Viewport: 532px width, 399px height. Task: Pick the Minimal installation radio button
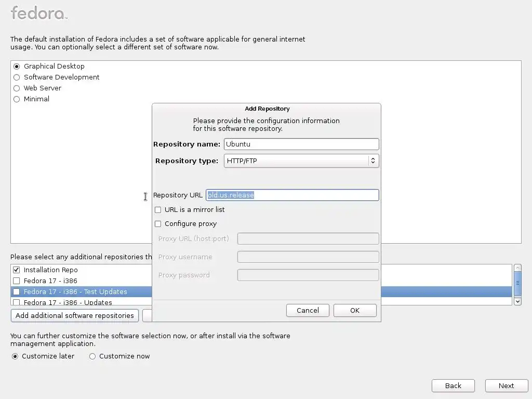click(x=17, y=99)
